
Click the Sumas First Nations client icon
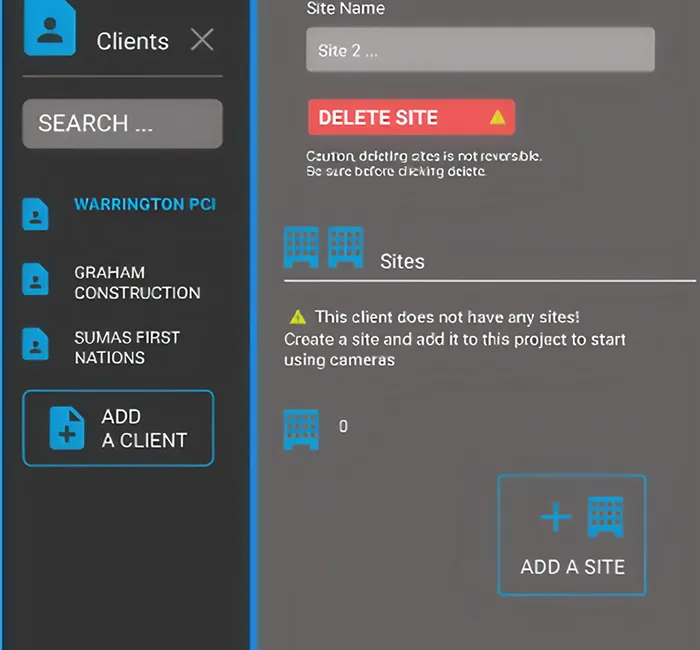[x=35, y=344]
